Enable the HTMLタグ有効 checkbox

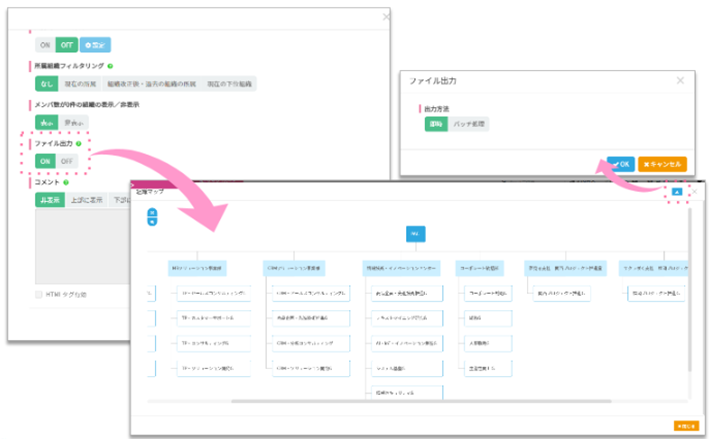tap(39, 295)
